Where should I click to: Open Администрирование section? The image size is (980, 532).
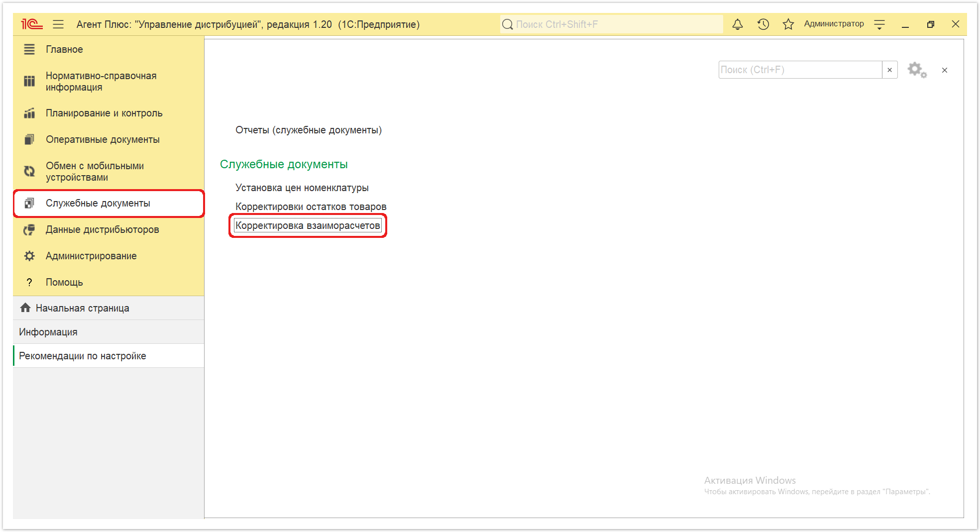[109, 256]
